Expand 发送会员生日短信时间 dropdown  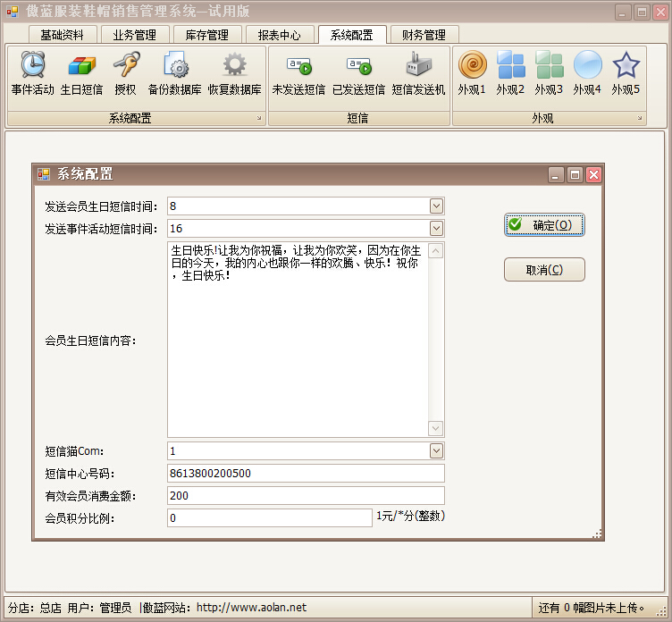tap(436, 206)
